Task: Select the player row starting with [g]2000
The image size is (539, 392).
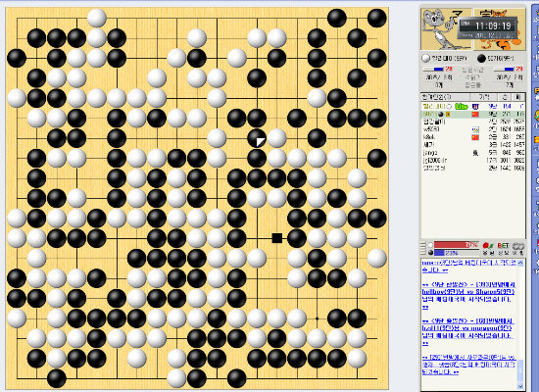Action: [x=473, y=161]
